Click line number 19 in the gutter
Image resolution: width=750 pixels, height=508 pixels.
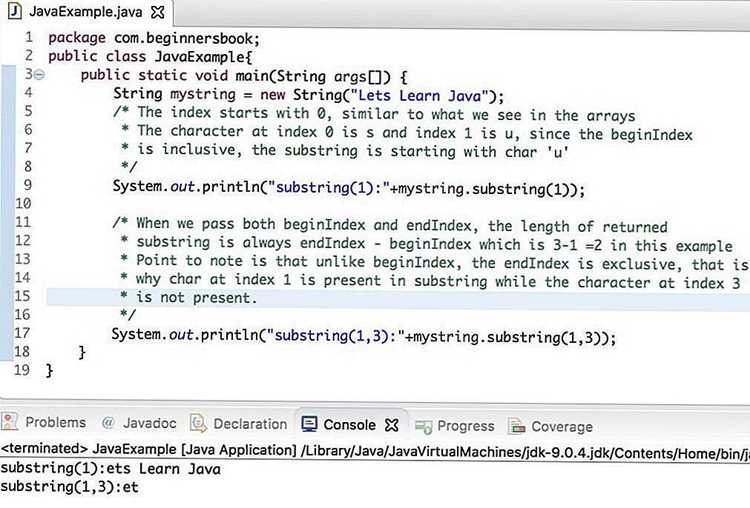pyautogui.click(x=22, y=370)
